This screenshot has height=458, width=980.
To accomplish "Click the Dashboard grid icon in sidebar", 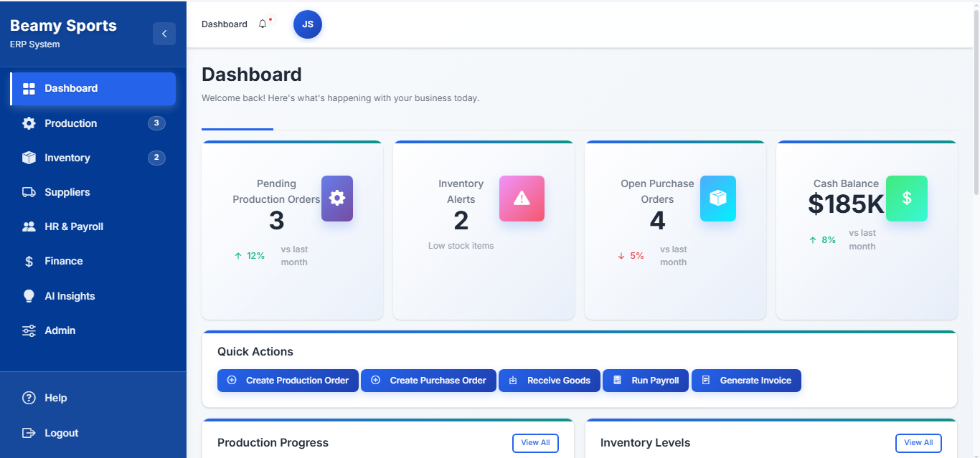I will click(x=29, y=89).
